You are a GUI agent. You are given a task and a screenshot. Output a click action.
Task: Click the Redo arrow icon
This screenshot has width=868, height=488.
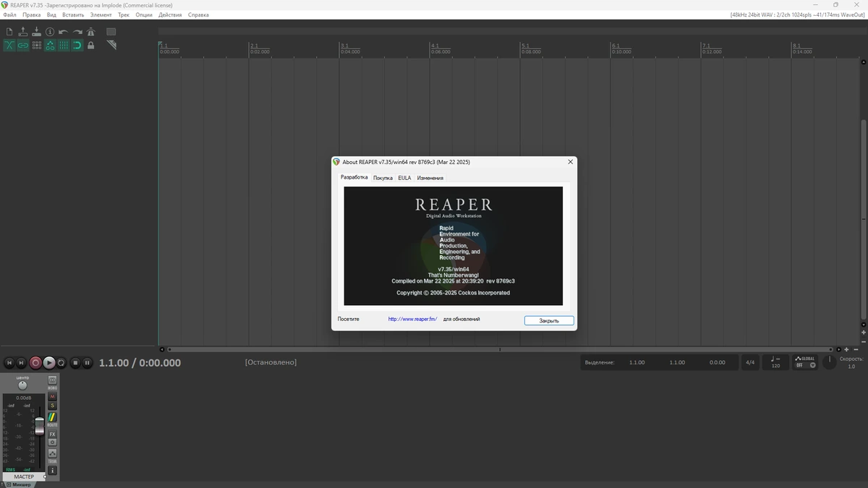coord(77,32)
